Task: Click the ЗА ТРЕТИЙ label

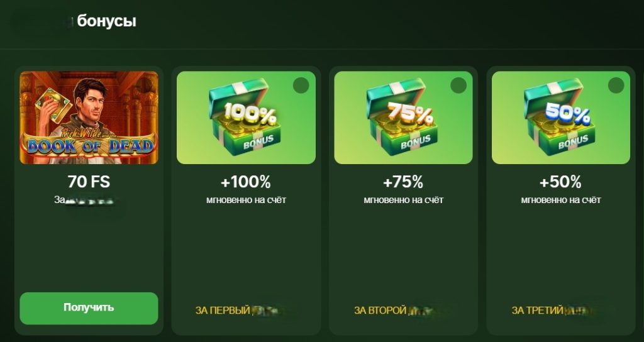Action: coord(537,311)
